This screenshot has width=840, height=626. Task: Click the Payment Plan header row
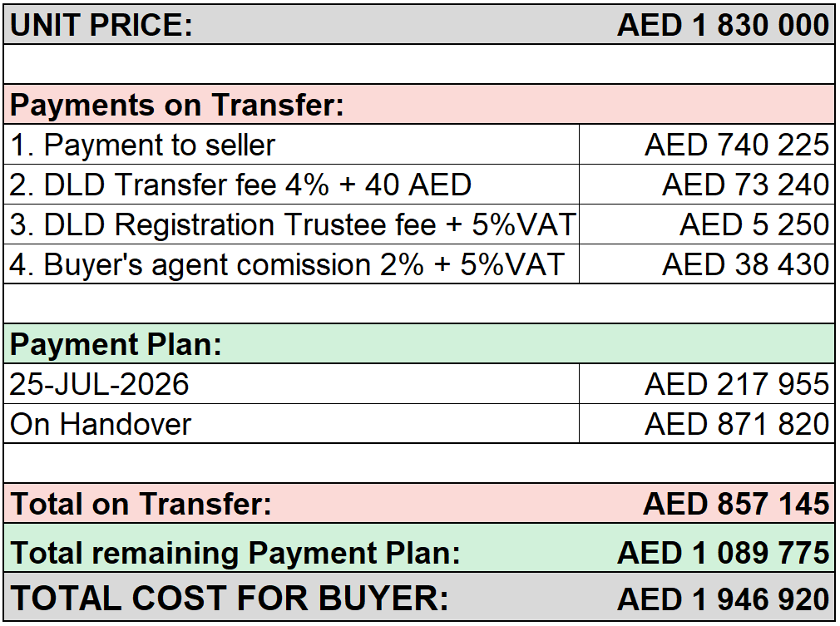419,344
